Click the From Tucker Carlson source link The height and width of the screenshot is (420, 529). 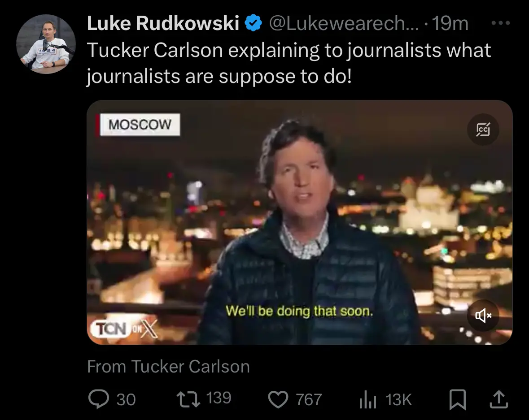[x=168, y=366]
